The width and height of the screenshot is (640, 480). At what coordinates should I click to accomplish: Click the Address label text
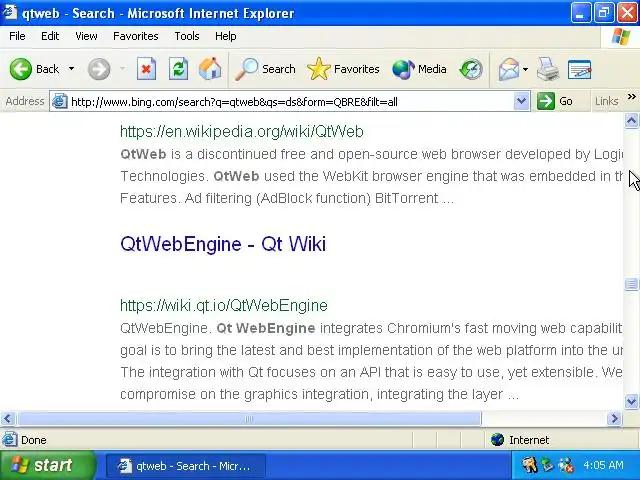click(x=25, y=101)
